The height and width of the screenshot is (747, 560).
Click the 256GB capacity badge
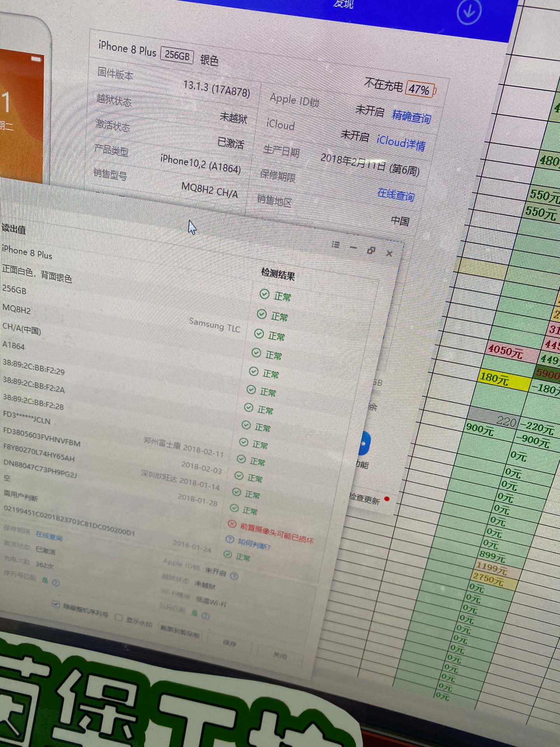tap(177, 55)
